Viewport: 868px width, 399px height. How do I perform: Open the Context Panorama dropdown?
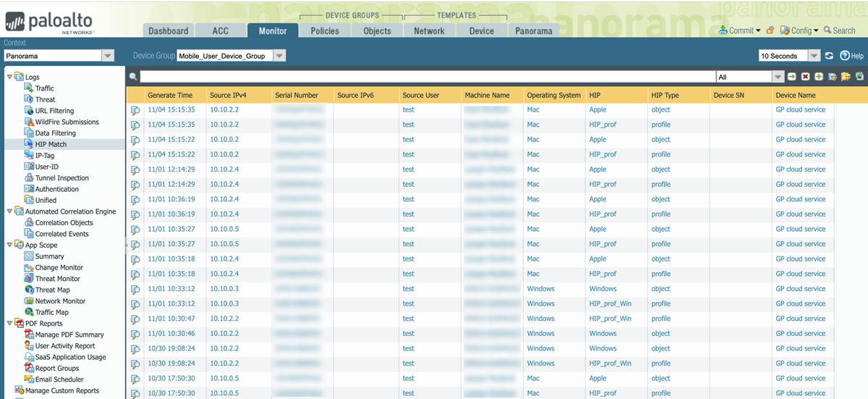pos(108,56)
